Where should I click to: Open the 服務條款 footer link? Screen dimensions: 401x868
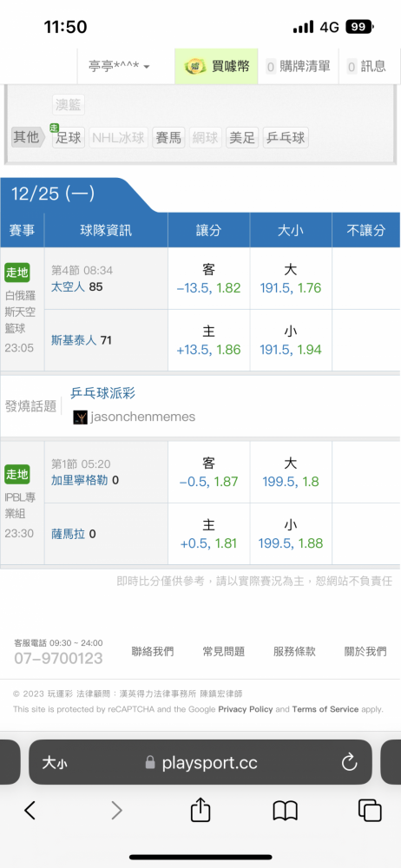pyautogui.click(x=294, y=651)
